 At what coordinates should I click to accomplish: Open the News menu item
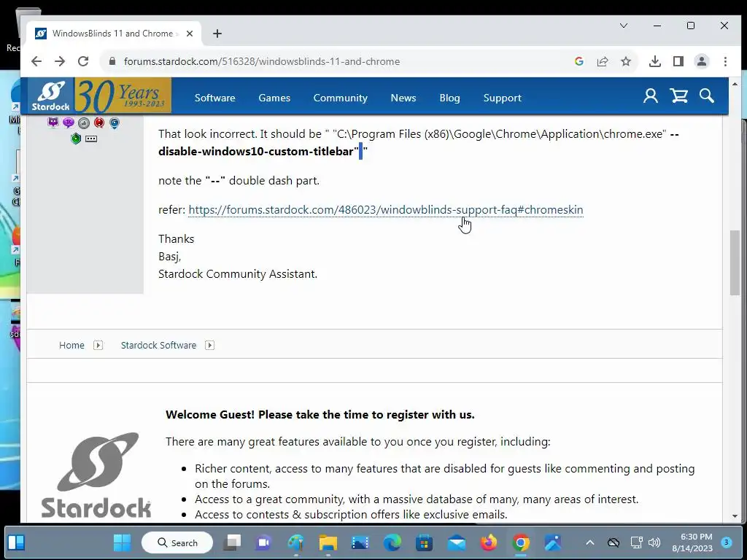pos(403,98)
